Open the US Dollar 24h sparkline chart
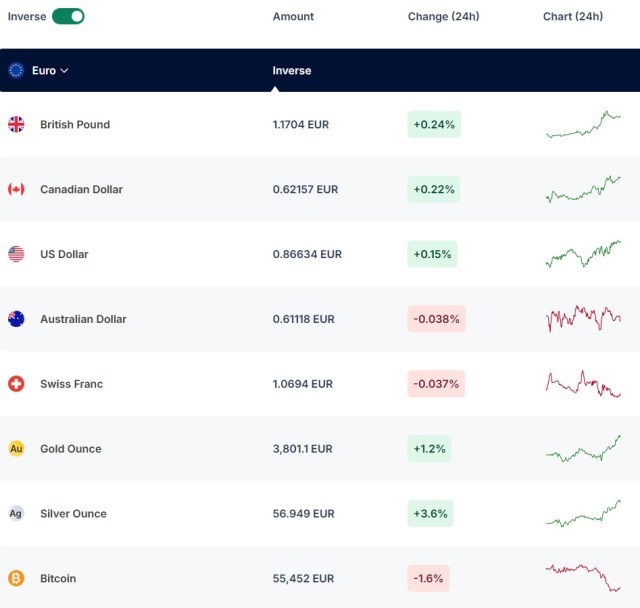640x608 pixels. pyautogui.click(x=583, y=254)
